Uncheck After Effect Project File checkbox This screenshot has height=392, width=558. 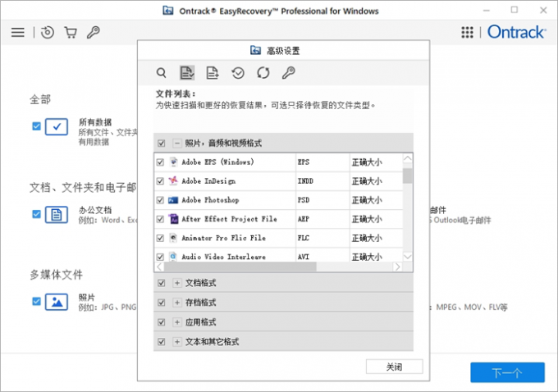[x=160, y=219]
